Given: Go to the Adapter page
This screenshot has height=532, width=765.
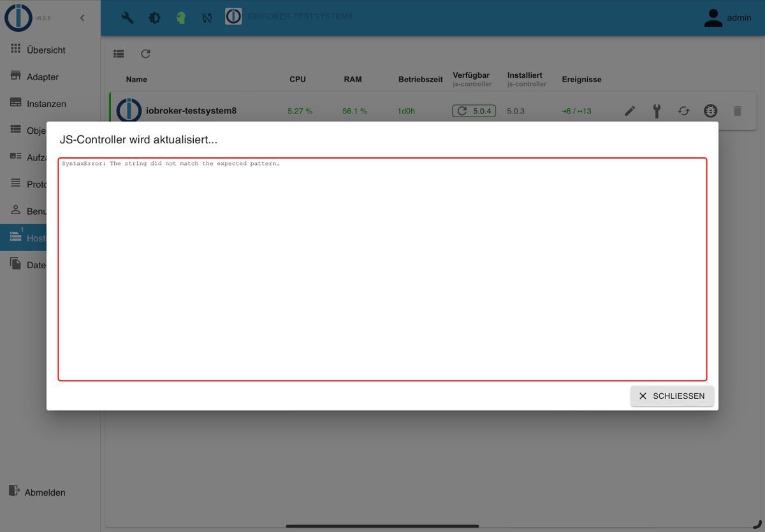Looking at the screenshot, I should point(50,76).
